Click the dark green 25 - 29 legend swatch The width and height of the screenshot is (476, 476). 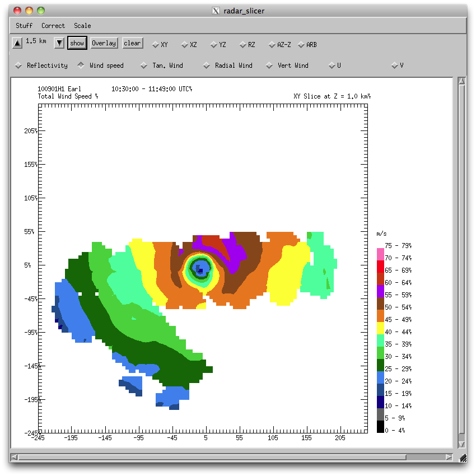tap(380, 365)
